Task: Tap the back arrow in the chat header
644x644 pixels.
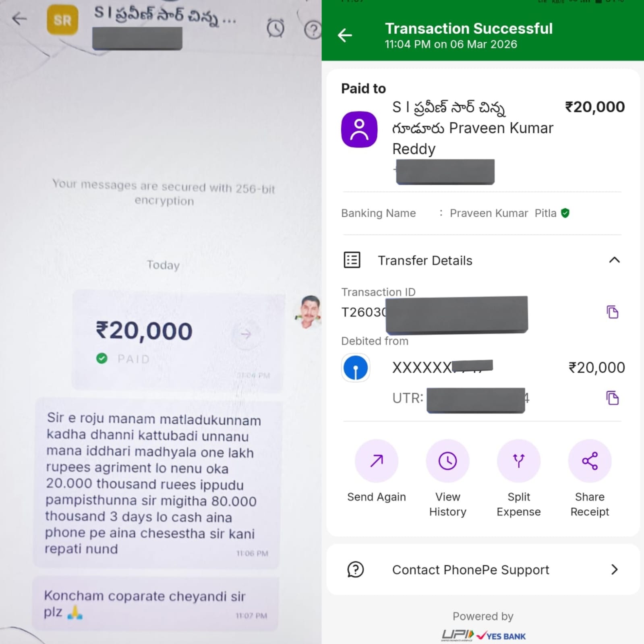Action: [x=19, y=19]
